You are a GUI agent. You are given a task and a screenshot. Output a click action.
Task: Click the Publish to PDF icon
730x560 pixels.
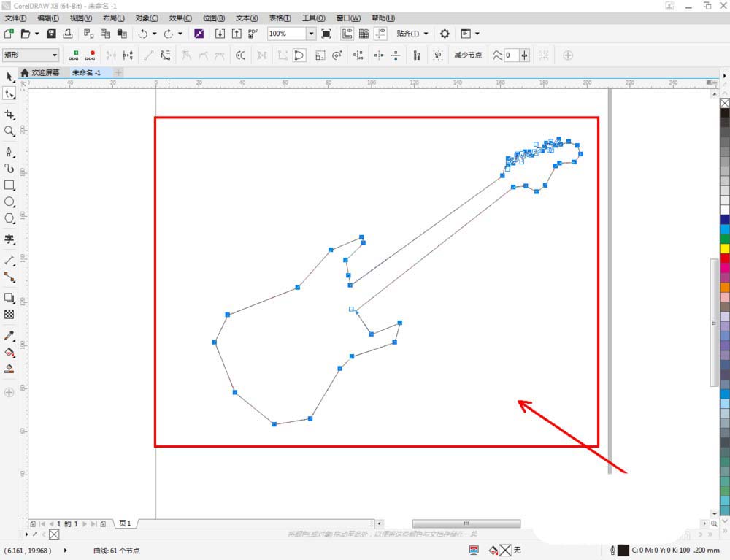click(x=253, y=34)
